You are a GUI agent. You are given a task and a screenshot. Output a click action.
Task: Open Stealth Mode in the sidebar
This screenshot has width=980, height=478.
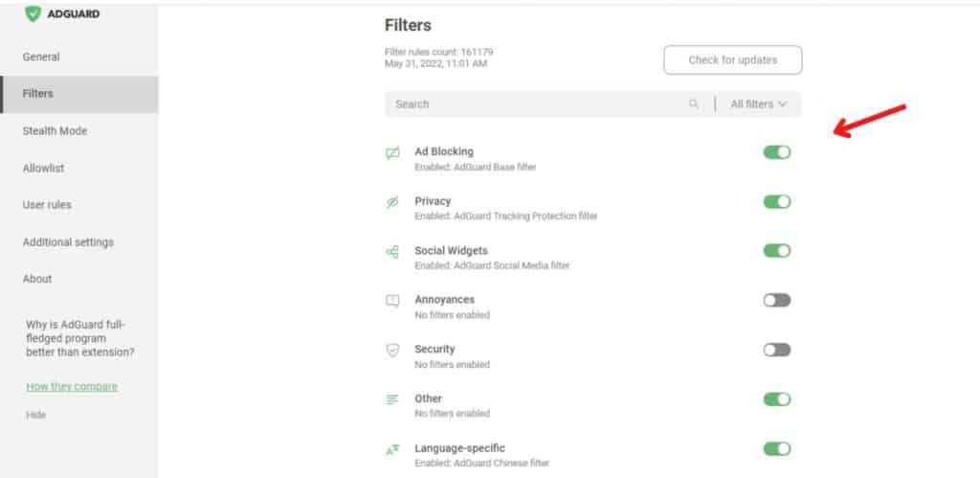55,131
